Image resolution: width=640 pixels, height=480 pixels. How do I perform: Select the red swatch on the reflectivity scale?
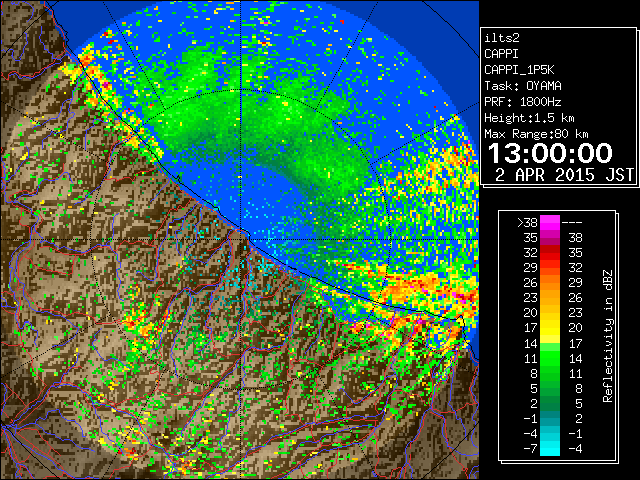point(550,253)
